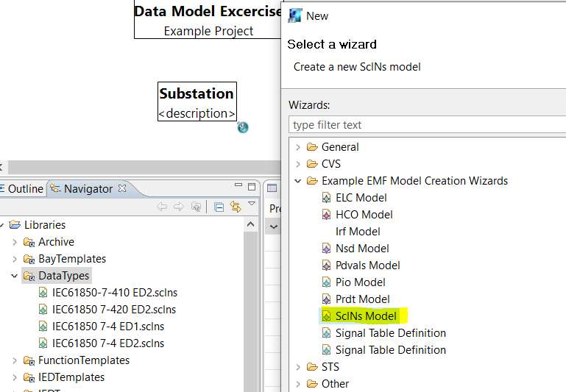Open the Navigator view menu dropdown
This screenshot has height=392, width=566.
click(x=252, y=204)
